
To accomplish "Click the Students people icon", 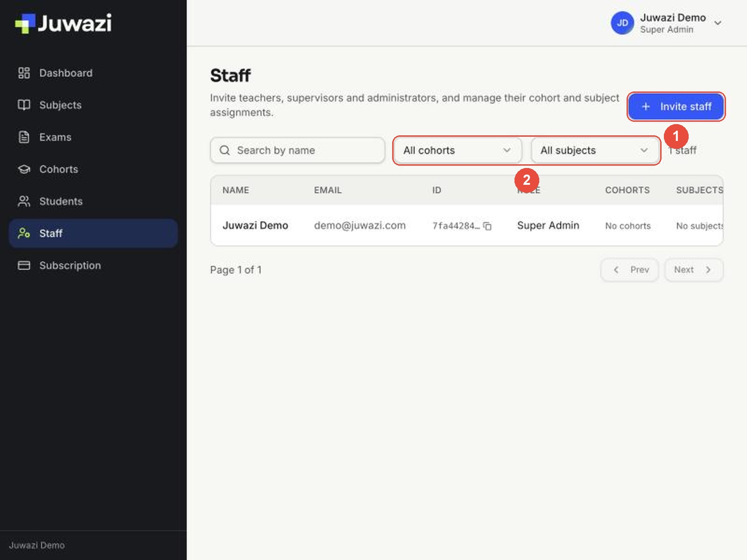I will point(24,201).
